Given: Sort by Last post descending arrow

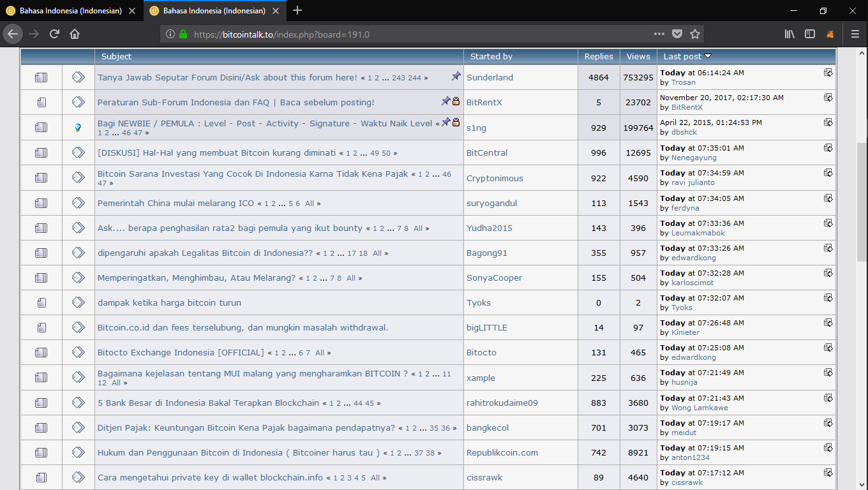Looking at the screenshot, I should click(x=708, y=56).
